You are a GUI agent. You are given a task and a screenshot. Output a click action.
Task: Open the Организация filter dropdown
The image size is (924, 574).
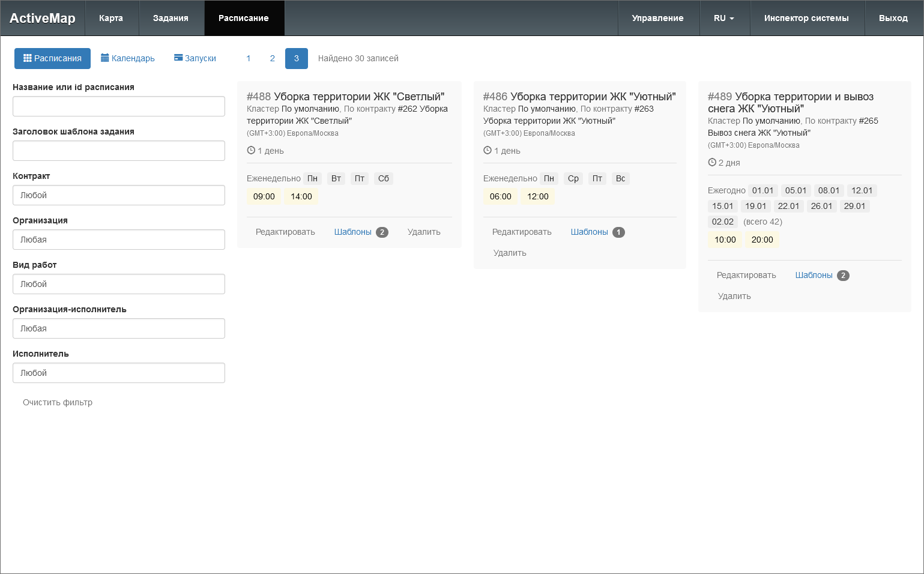119,240
